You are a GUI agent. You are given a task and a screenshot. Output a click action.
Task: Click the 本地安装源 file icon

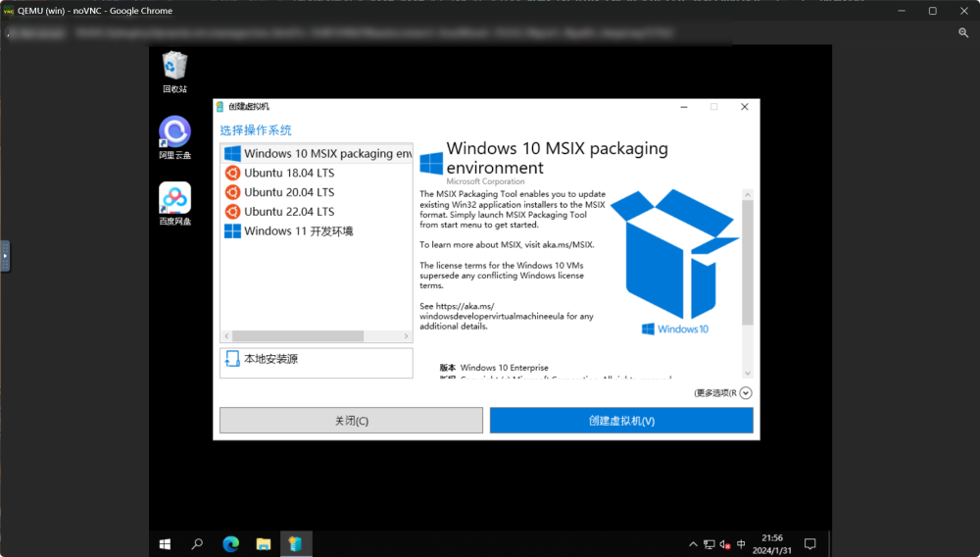point(232,359)
